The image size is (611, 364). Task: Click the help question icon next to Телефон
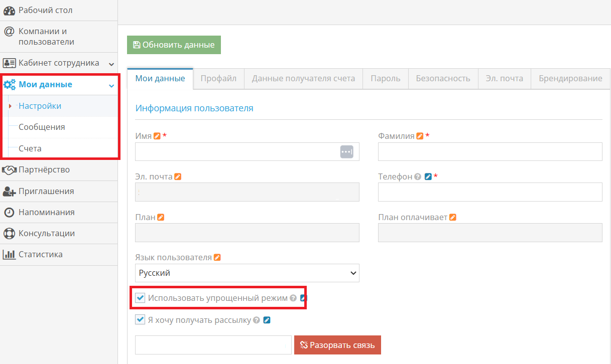pos(417,177)
